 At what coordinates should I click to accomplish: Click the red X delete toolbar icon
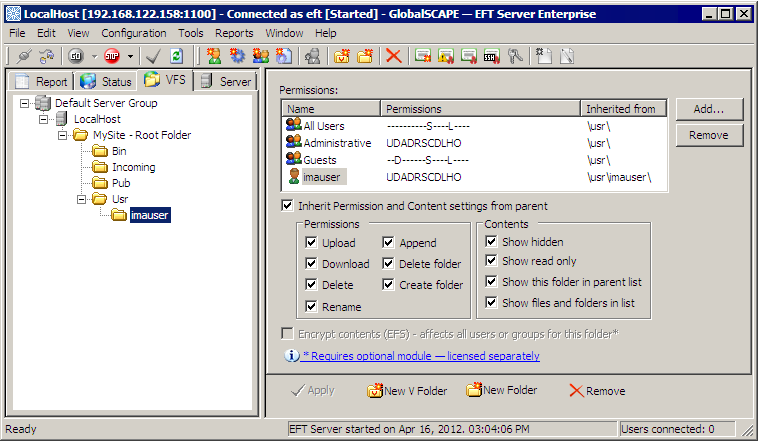394,57
